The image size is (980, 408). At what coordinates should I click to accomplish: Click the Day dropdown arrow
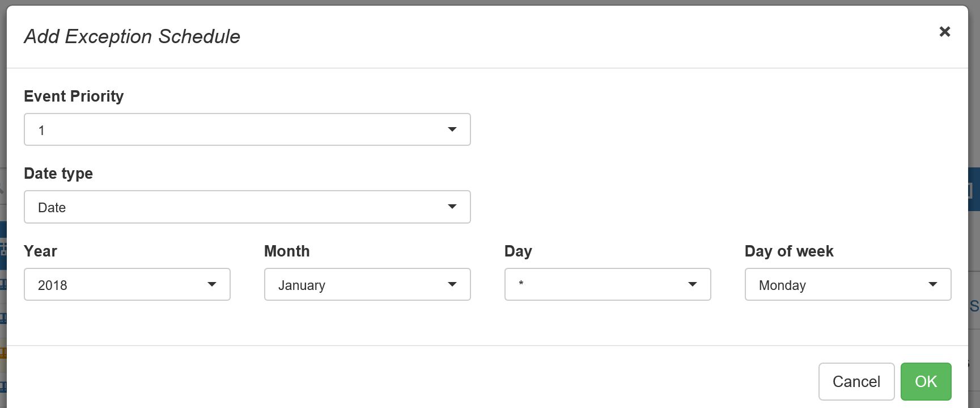(x=692, y=284)
